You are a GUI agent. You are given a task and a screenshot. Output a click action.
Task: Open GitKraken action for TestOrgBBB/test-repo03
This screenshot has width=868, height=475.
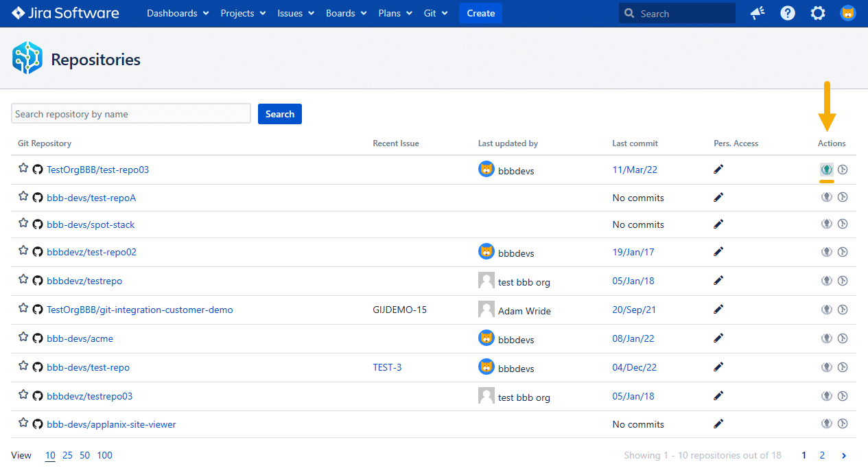pos(827,170)
